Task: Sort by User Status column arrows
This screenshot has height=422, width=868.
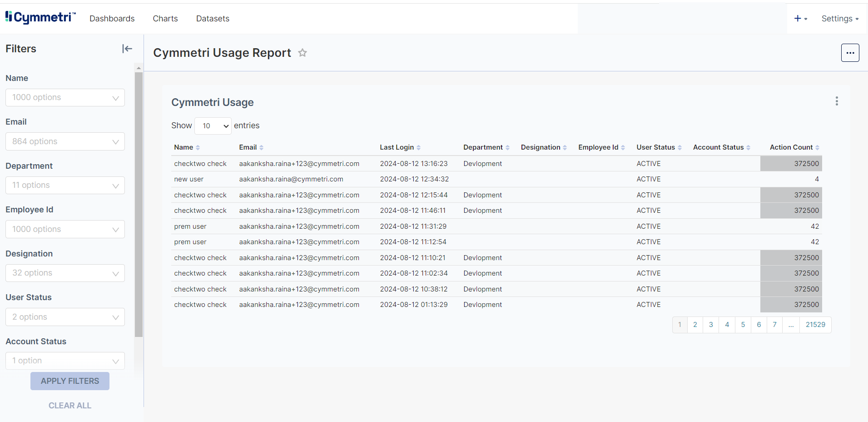Action: point(680,147)
